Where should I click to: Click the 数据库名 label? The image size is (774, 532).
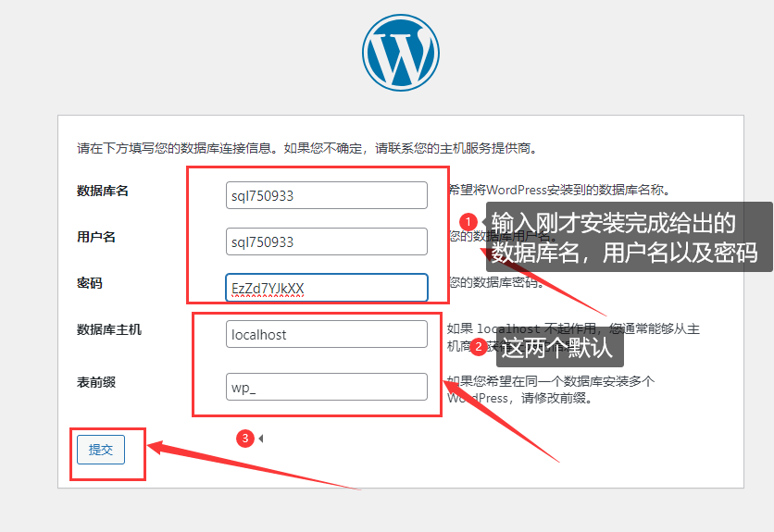(x=102, y=191)
